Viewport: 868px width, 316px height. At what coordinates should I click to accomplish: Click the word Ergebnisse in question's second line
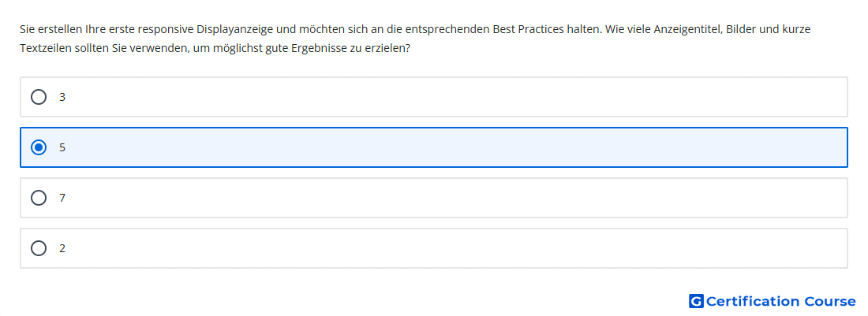click(x=316, y=49)
